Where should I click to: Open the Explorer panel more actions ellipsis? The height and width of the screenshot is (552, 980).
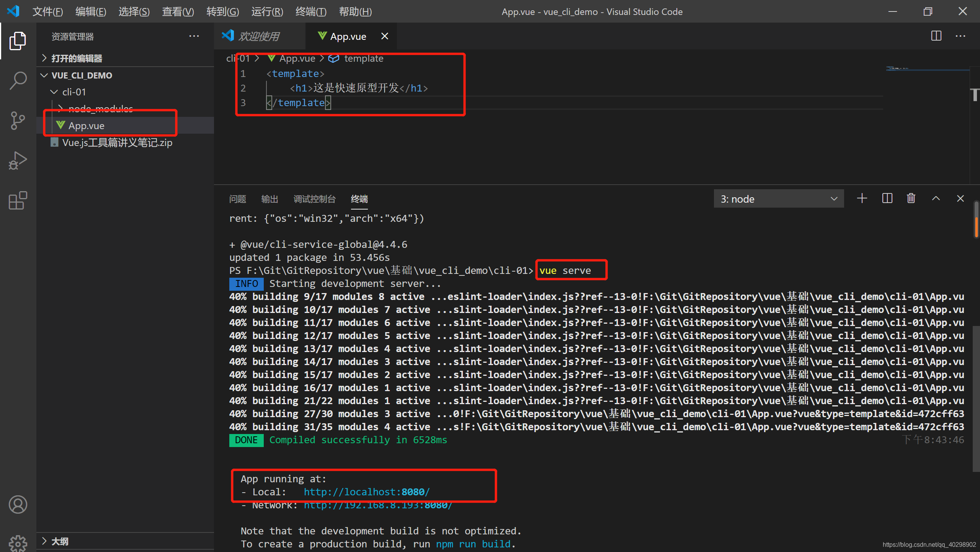tap(194, 36)
